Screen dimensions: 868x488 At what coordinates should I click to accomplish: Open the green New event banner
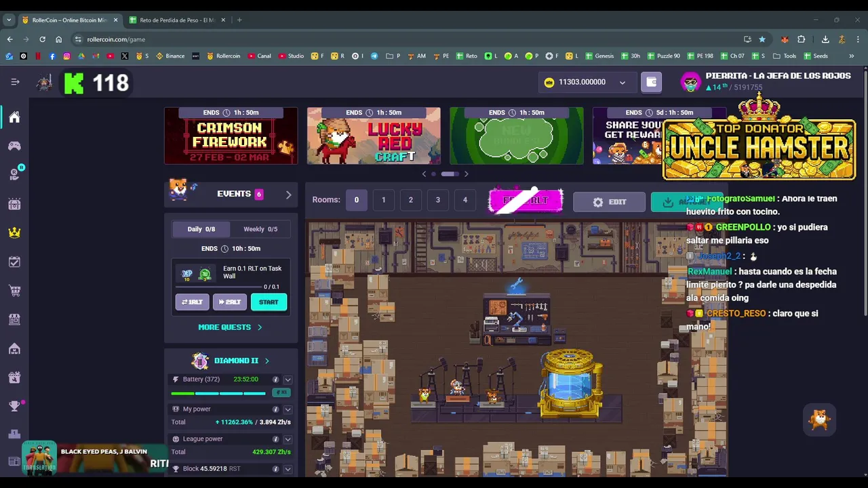tap(517, 136)
